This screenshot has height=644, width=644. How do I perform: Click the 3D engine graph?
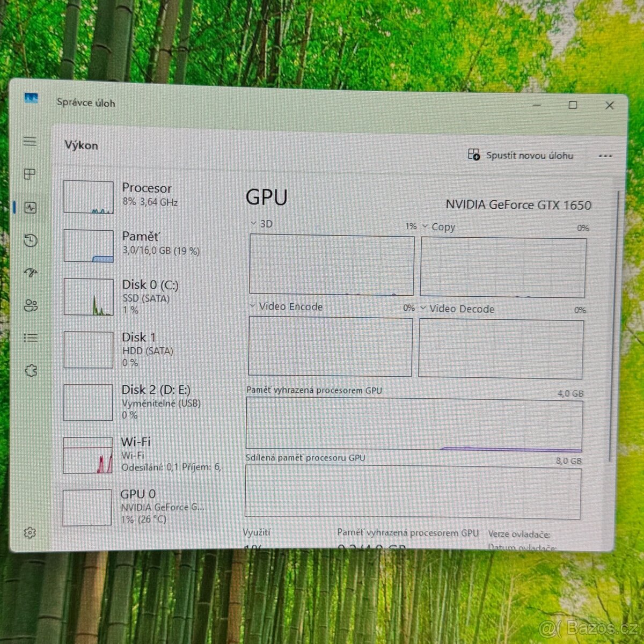pos(332,265)
